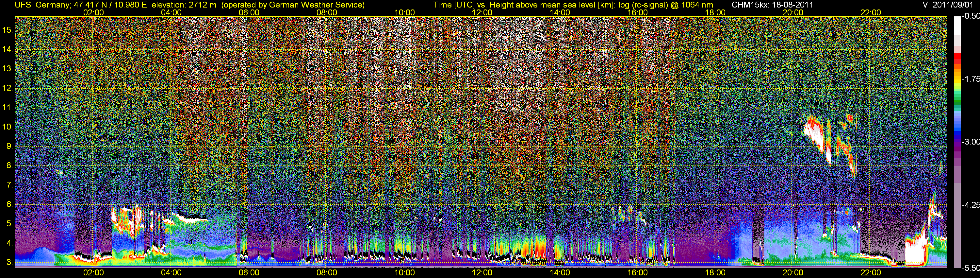The height and width of the screenshot is (278, 980).
Task: Click the 10. km height axis label
Action: [x=8, y=127]
